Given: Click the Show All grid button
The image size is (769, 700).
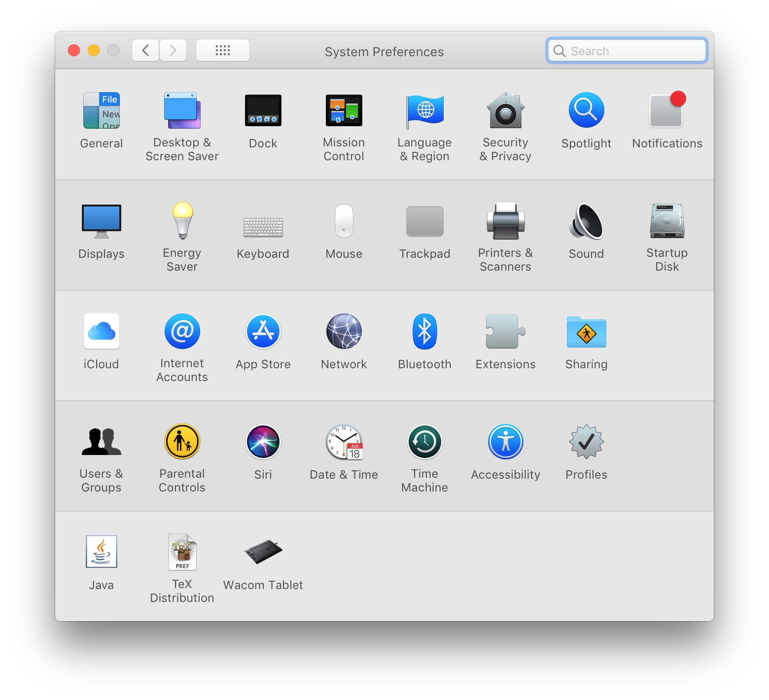Looking at the screenshot, I should 223,50.
